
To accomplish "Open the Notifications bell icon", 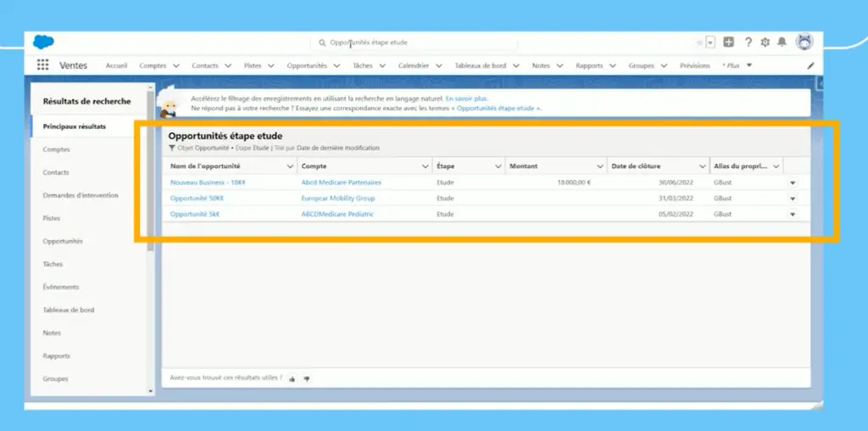I will coord(782,42).
